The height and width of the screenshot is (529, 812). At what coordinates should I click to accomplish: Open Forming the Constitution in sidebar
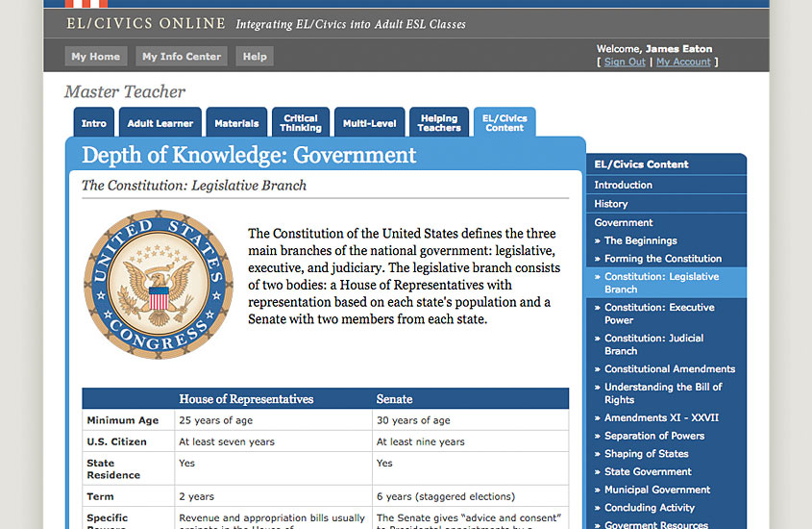pos(662,259)
